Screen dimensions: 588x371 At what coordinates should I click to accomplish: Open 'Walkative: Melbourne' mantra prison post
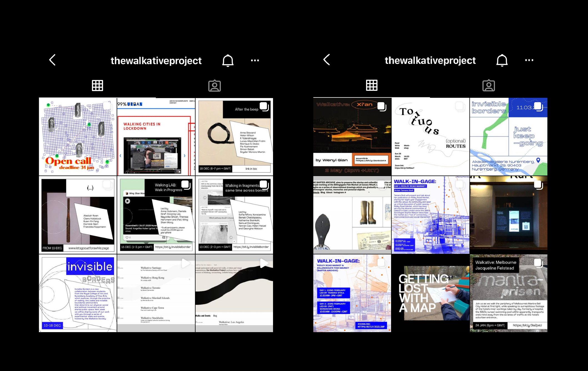509,293
